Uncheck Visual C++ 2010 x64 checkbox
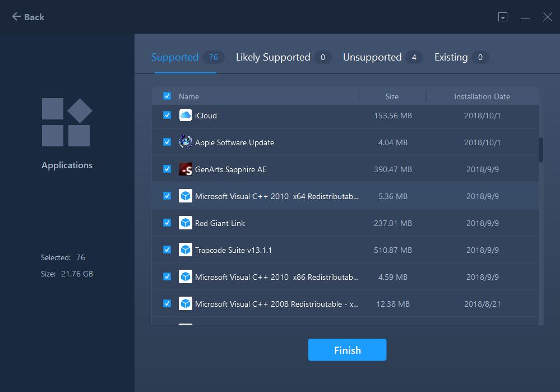Image resolution: width=560 pixels, height=392 pixels. click(x=167, y=196)
